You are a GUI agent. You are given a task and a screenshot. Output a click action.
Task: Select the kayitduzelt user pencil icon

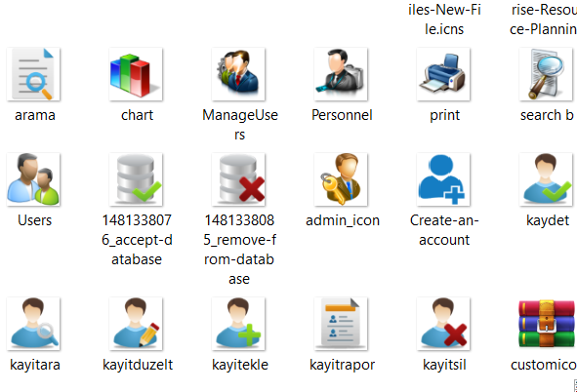136,324
